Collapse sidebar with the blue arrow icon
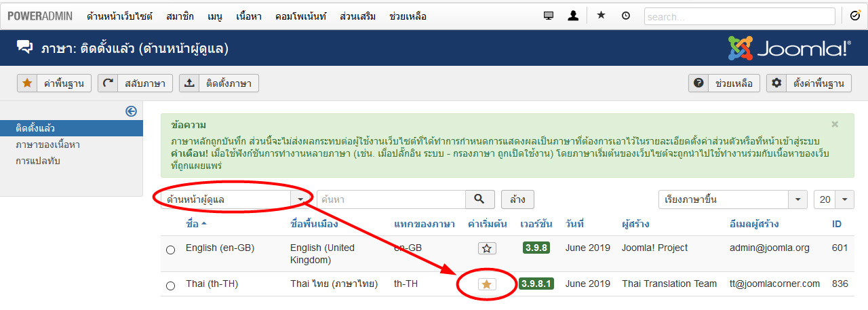The height and width of the screenshot is (310, 868). [132, 111]
